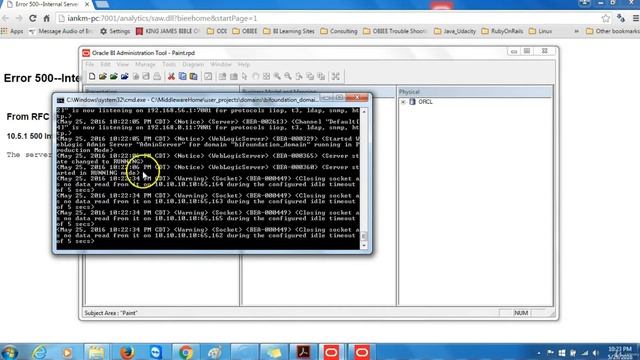Click the cmd window scrollbar down arrow

click(364, 245)
